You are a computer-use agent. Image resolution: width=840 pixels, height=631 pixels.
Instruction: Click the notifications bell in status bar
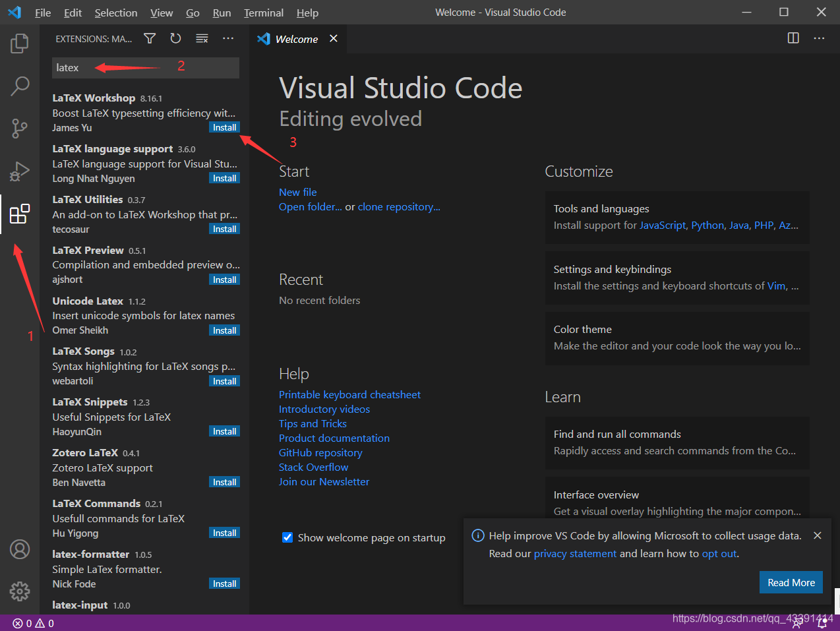pos(822,622)
